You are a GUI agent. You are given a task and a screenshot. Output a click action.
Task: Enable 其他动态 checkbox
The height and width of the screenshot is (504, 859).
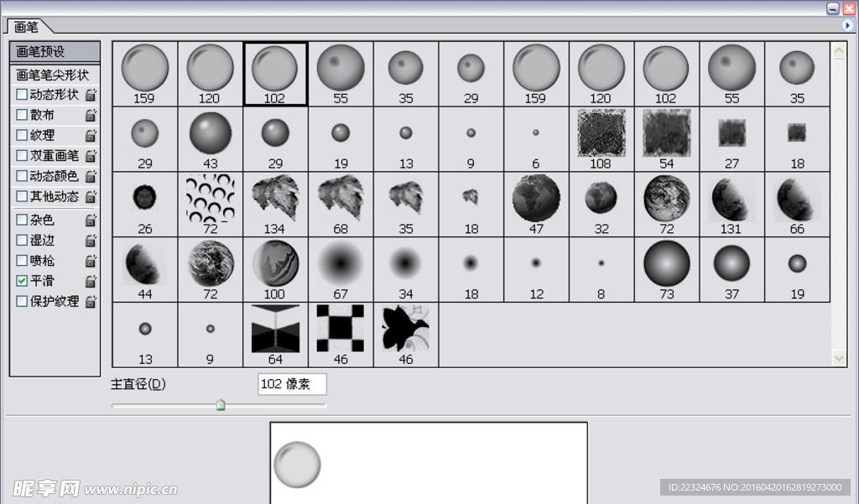click(22, 195)
